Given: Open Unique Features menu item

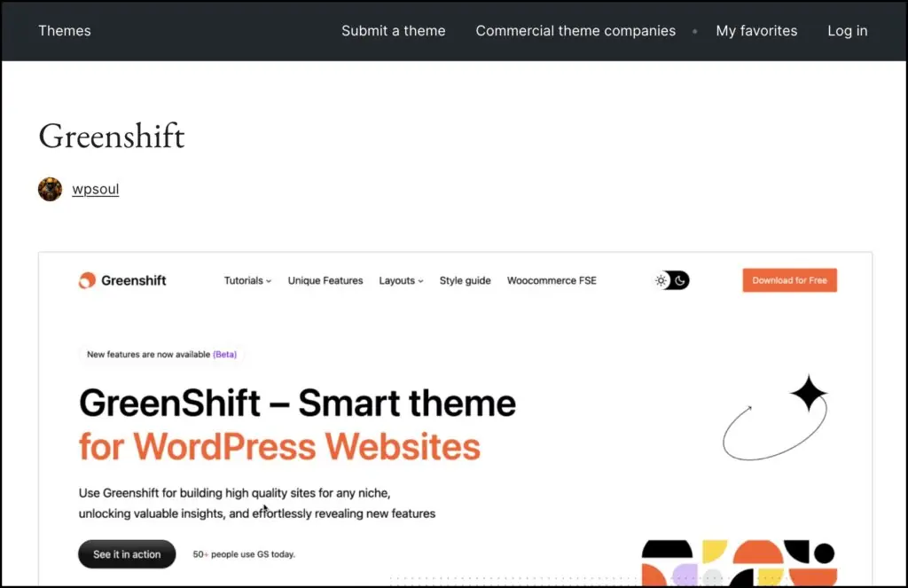Looking at the screenshot, I should (x=325, y=280).
